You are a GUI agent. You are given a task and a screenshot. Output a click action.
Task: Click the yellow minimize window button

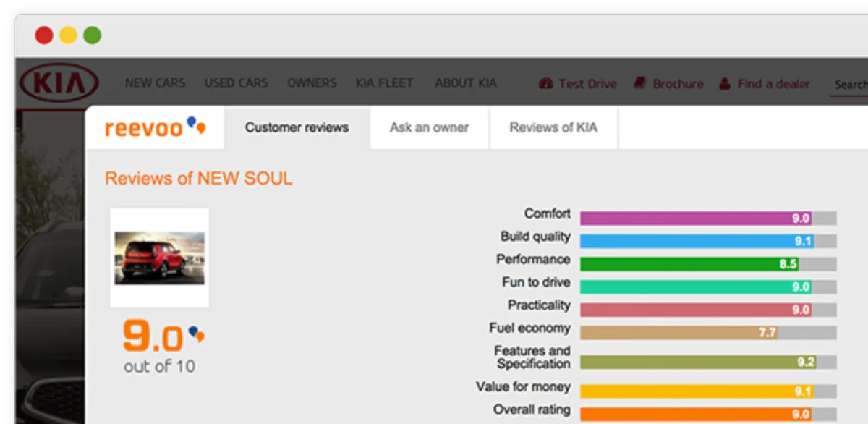click(x=68, y=35)
